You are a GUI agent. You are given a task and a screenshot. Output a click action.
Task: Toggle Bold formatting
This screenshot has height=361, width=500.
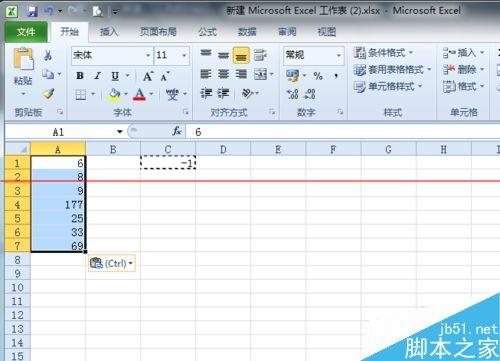coord(80,76)
